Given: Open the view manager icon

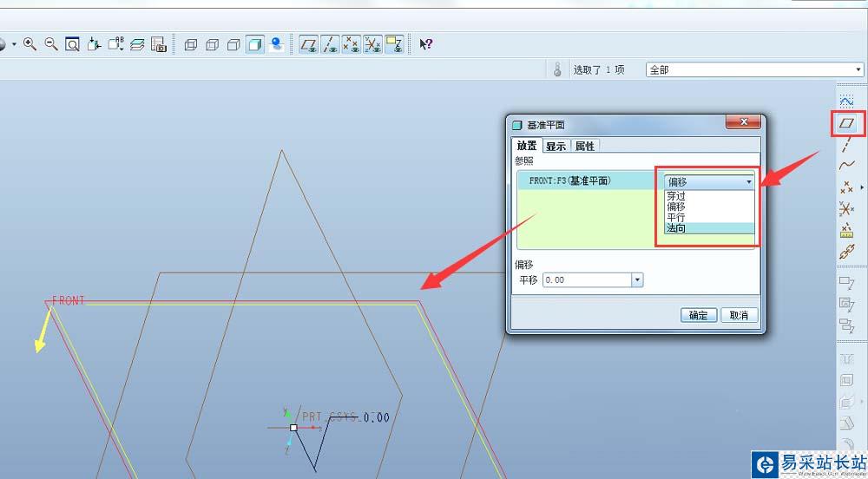Looking at the screenshot, I should tap(159, 44).
